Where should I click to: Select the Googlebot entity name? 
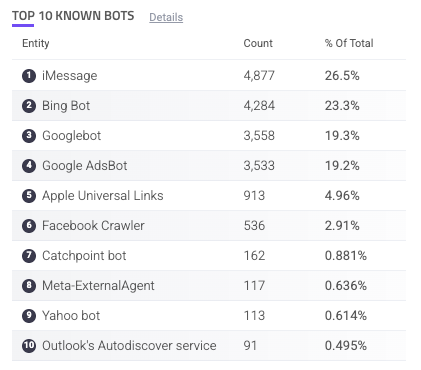tap(71, 136)
